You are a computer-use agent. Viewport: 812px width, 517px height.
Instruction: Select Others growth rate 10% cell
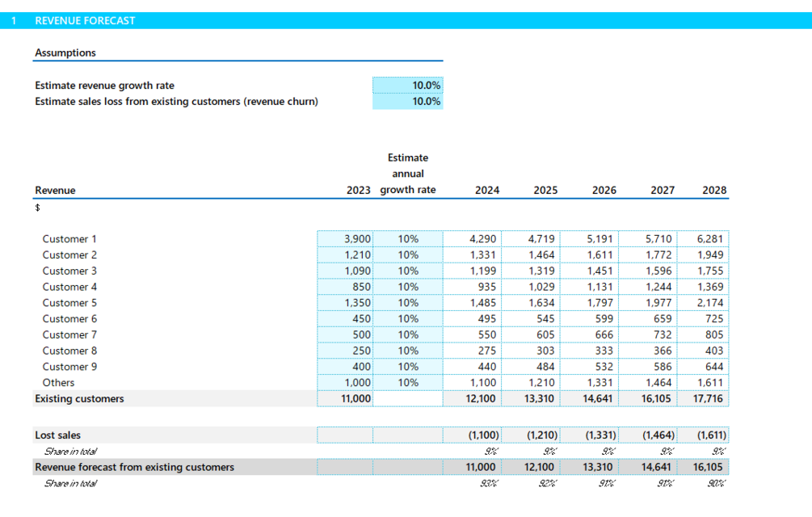(x=408, y=383)
